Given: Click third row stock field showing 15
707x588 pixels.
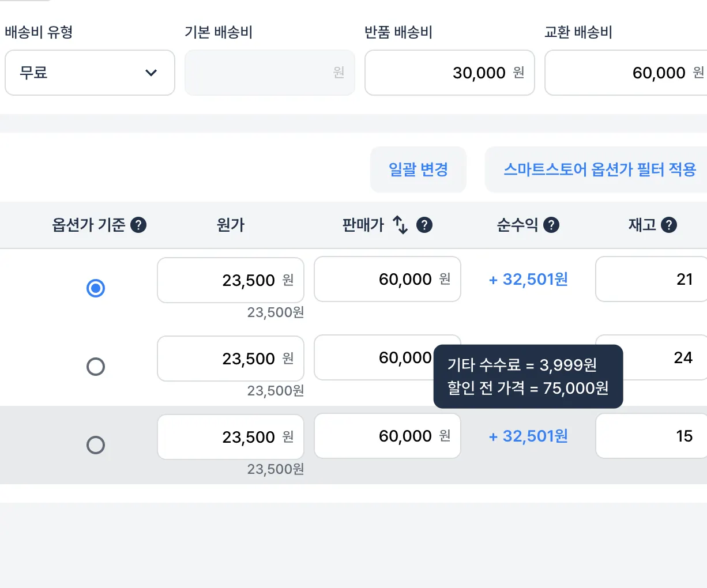Looking at the screenshot, I should coord(652,436).
